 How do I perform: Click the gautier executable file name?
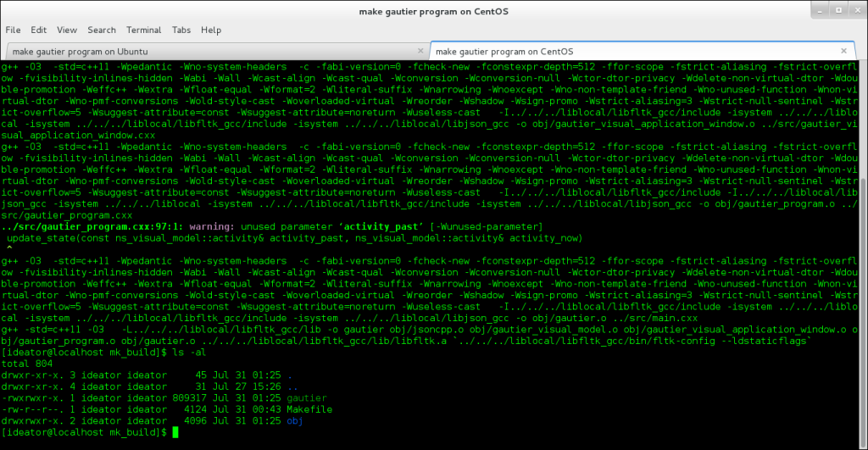pos(307,398)
